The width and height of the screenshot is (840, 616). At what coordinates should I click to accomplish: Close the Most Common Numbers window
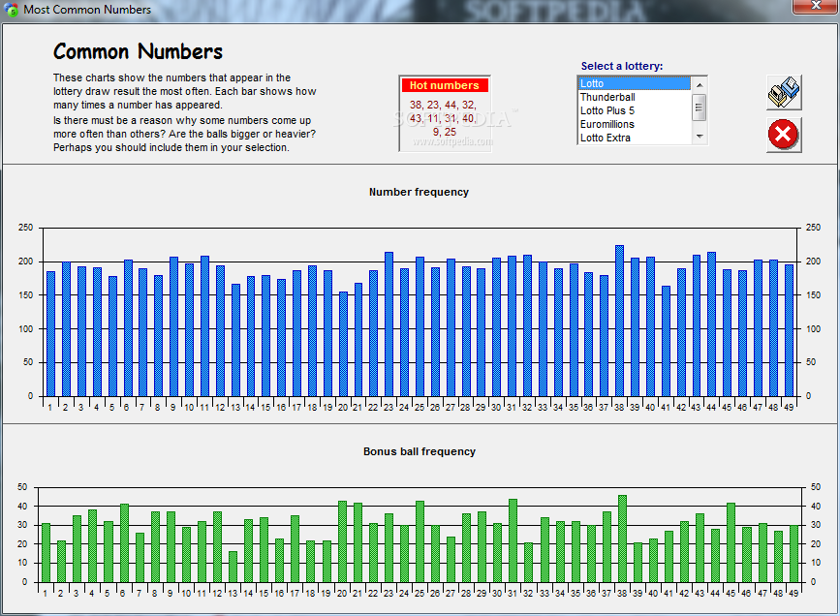pyautogui.click(x=816, y=6)
